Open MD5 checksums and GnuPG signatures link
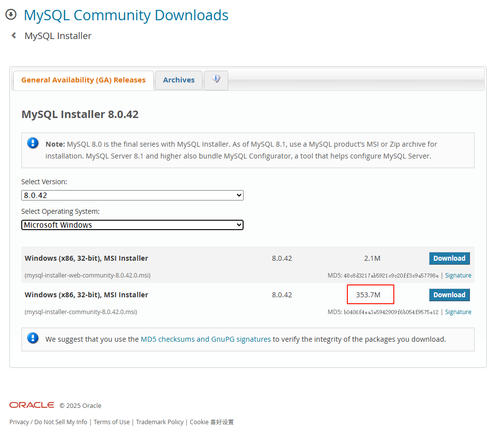The image size is (504, 439). tap(206, 339)
